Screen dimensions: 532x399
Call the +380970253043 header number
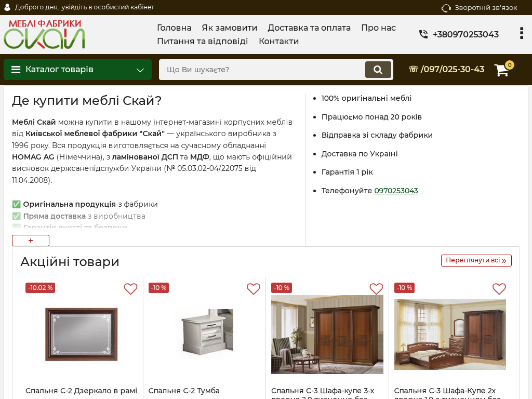coord(465,34)
